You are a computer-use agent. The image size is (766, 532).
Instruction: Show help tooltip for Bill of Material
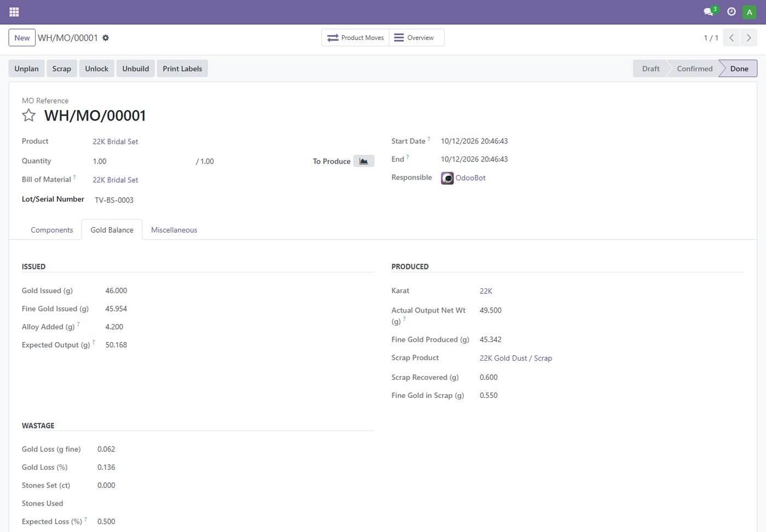[74, 177]
